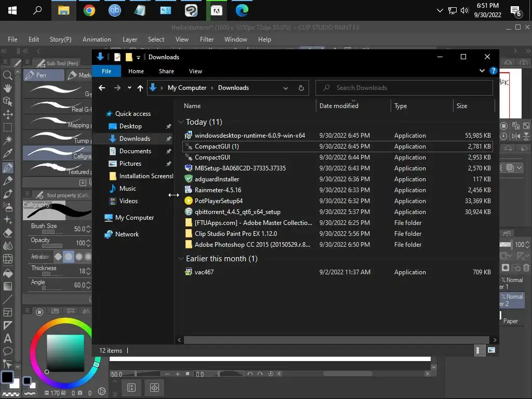Select the Hand move tool in Clip Studio

(x=7, y=88)
